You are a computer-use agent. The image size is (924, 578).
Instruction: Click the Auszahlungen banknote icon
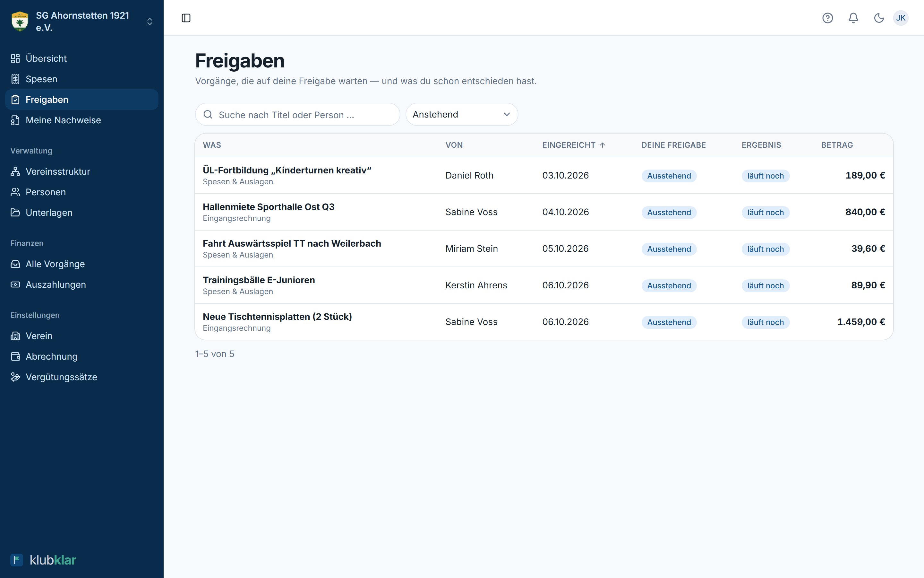(15, 285)
